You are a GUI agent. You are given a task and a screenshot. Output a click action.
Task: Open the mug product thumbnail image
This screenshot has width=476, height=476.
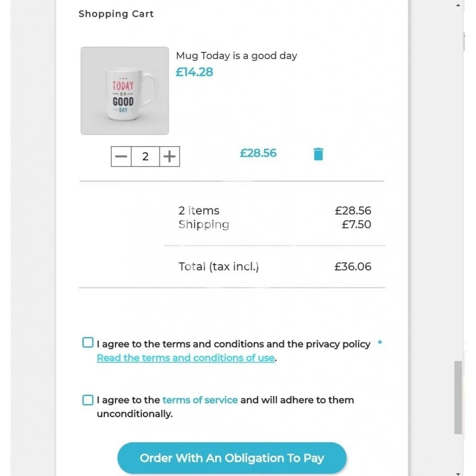coord(125,90)
